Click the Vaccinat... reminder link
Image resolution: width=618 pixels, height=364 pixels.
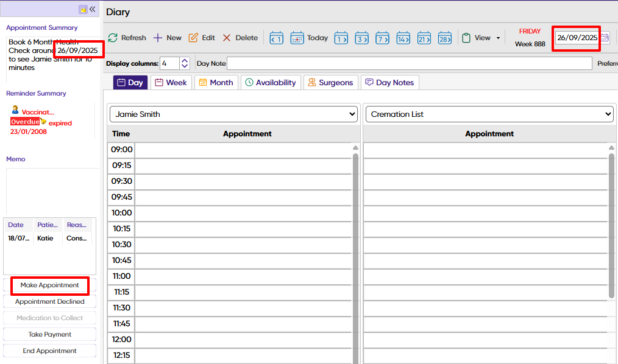[x=38, y=112]
